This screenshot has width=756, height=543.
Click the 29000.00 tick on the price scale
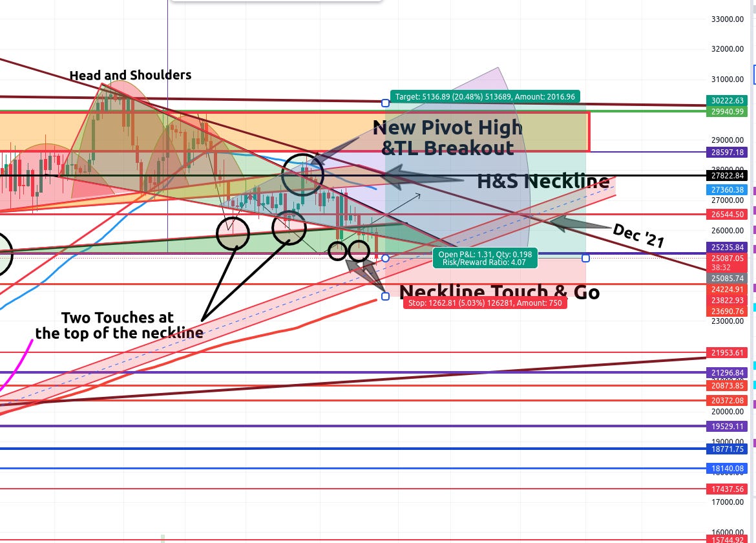pyautogui.click(x=728, y=140)
